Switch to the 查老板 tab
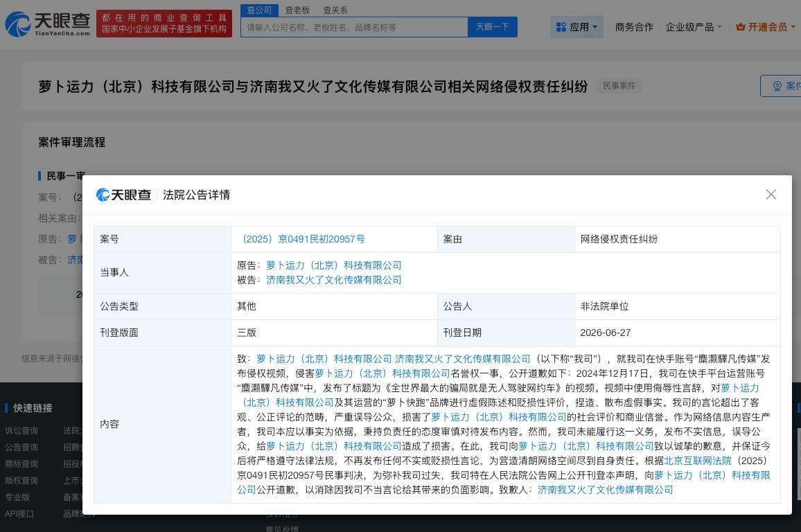Screen dimensions: 801x532 (x=297, y=10)
